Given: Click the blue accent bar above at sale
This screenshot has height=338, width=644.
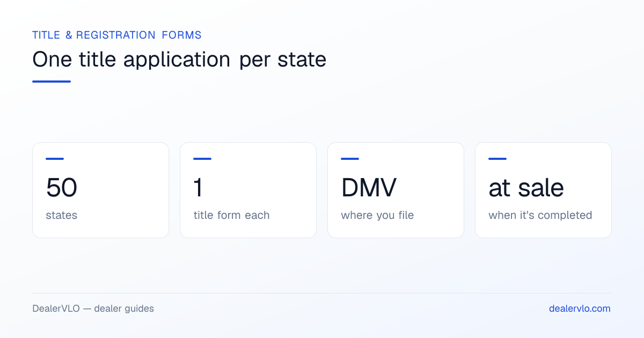Looking at the screenshot, I should click(497, 159).
